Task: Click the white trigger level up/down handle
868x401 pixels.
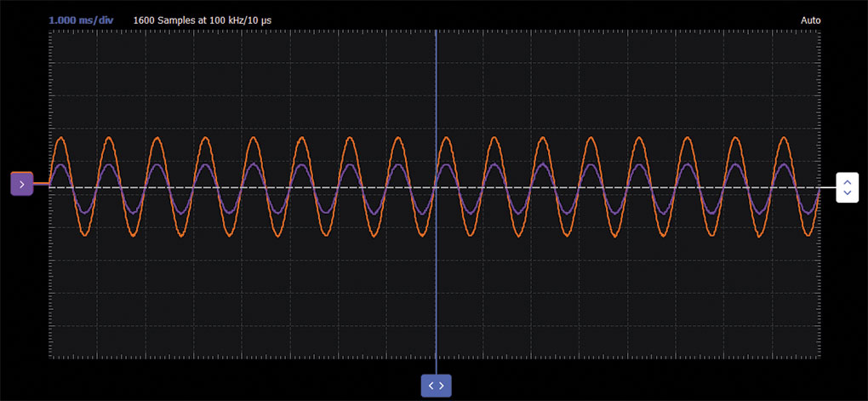Action: point(847,187)
